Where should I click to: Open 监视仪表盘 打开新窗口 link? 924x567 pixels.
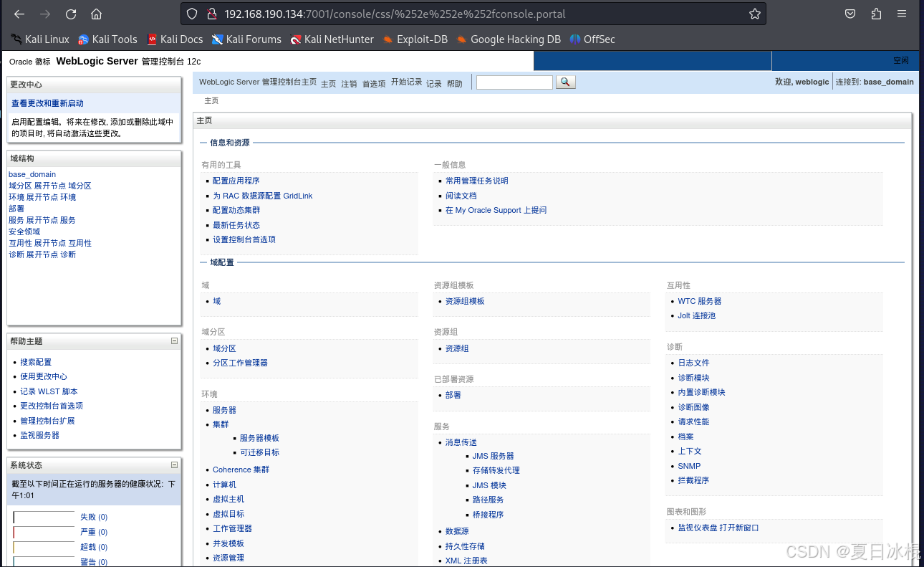click(x=718, y=528)
